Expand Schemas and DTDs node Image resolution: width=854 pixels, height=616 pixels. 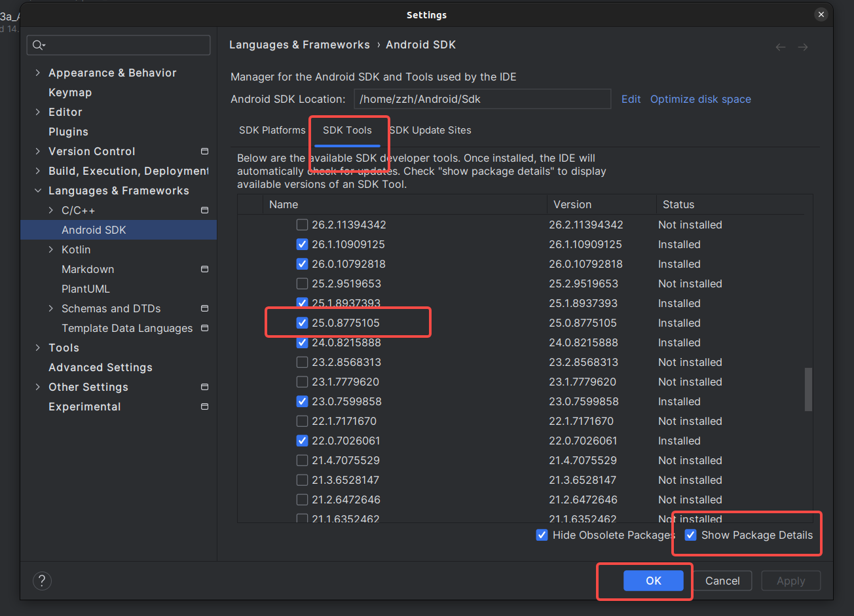point(51,308)
